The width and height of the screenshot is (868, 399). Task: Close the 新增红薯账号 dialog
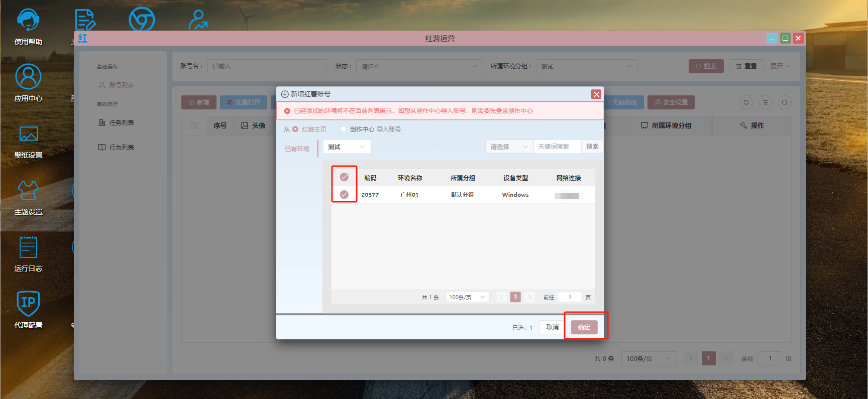tap(596, 94)
